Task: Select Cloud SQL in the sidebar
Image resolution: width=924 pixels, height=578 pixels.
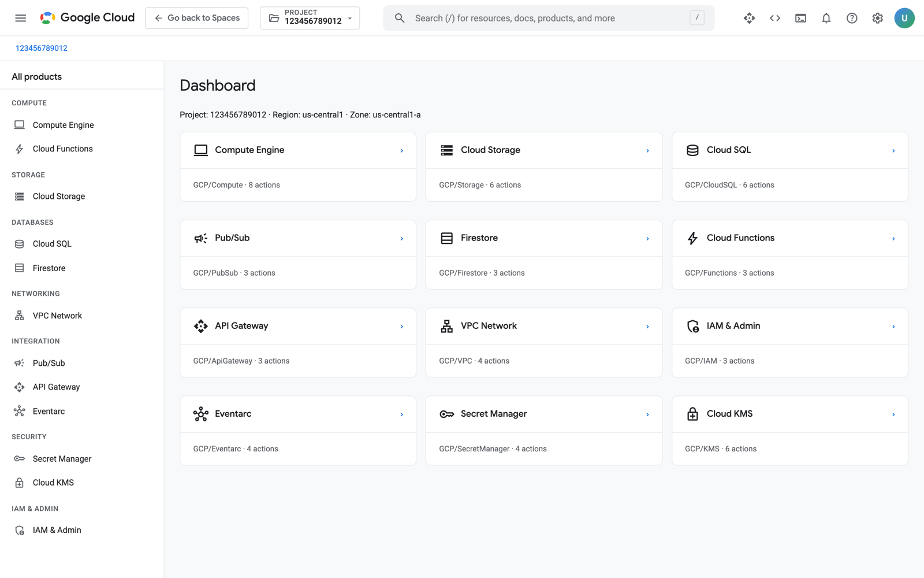Action: [x=81, y=244]
